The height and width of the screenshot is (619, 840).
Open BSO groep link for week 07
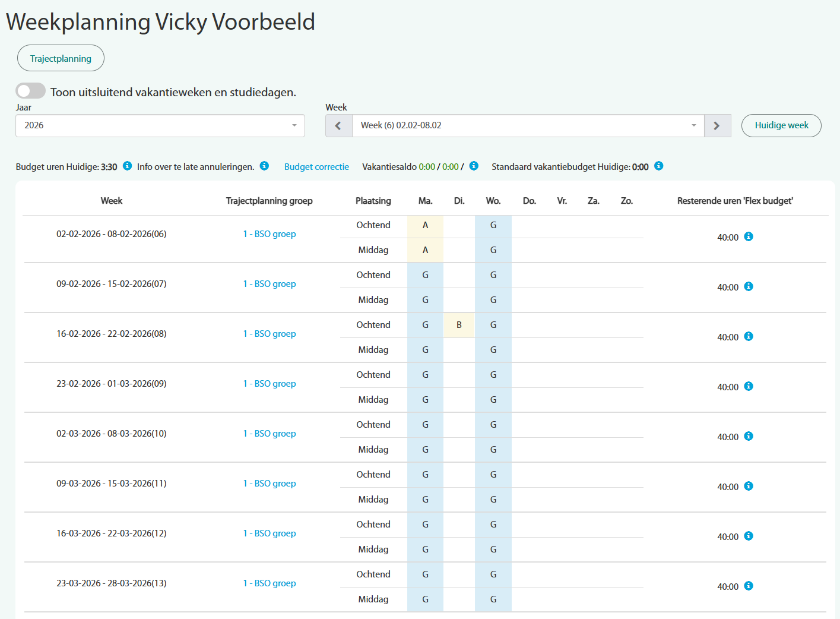270,284
